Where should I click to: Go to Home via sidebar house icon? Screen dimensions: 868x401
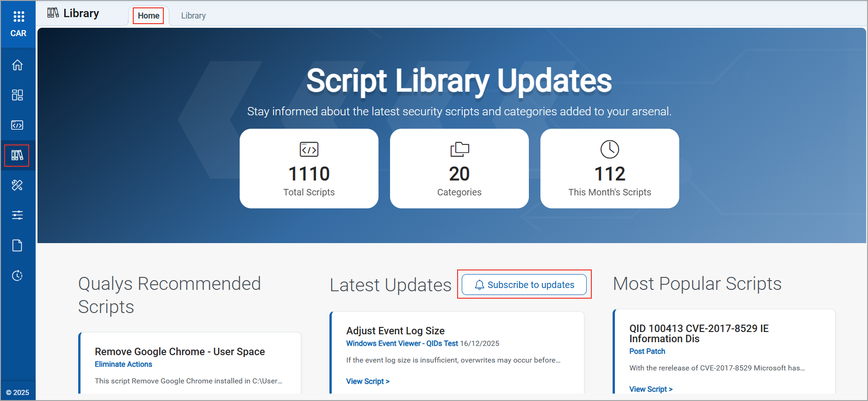[x=18, y=65]
